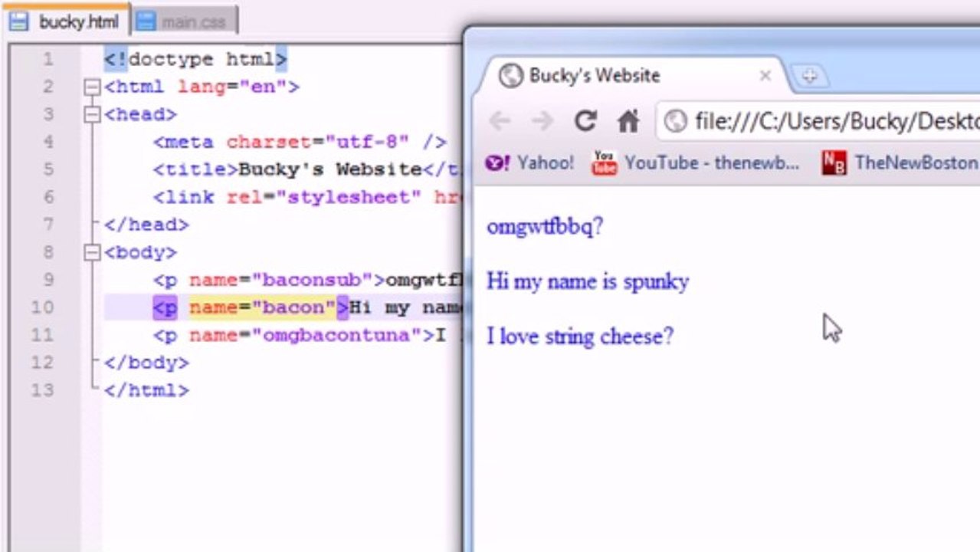Click the name="baconsub" attribute
The image size is (980, 552).
[281, 280]
